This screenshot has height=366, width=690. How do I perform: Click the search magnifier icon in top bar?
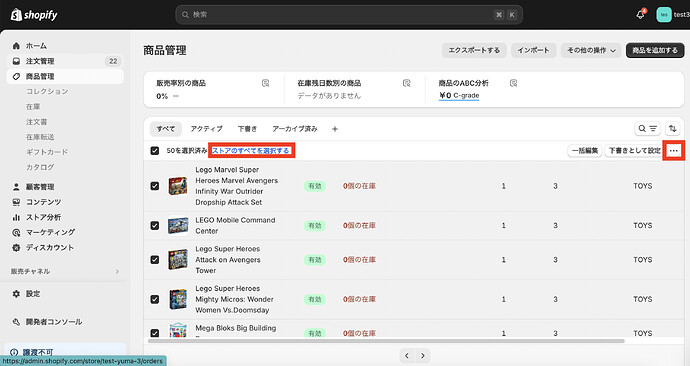tap(185, 15)
